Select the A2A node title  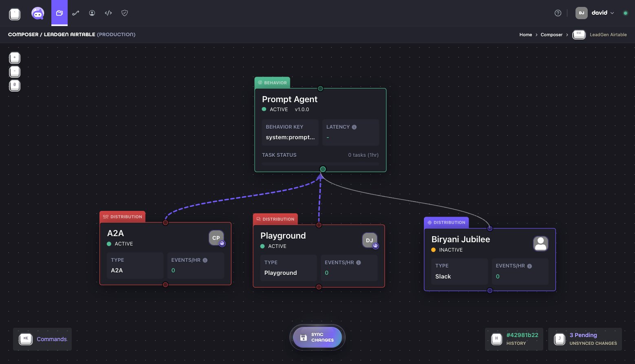click(115, 233)
